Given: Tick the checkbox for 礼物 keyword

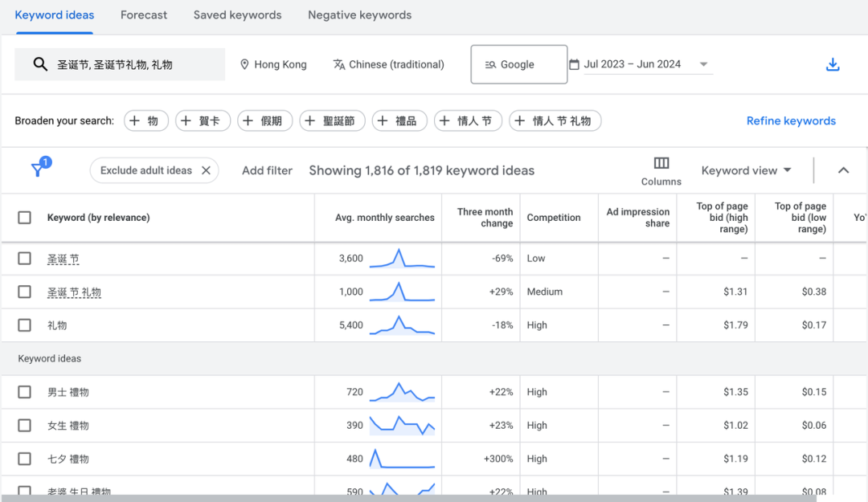Looking at the screenshot, I should tap(24, 324).
